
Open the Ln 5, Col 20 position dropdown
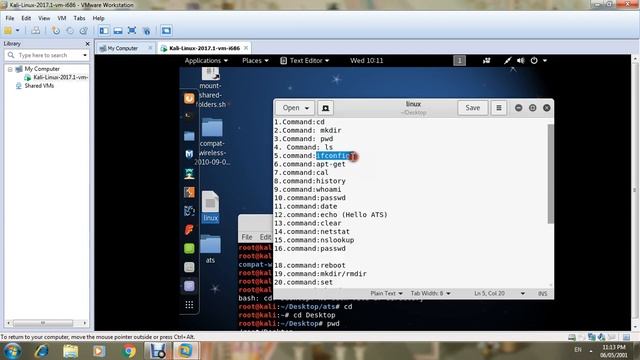coord(499,293)
